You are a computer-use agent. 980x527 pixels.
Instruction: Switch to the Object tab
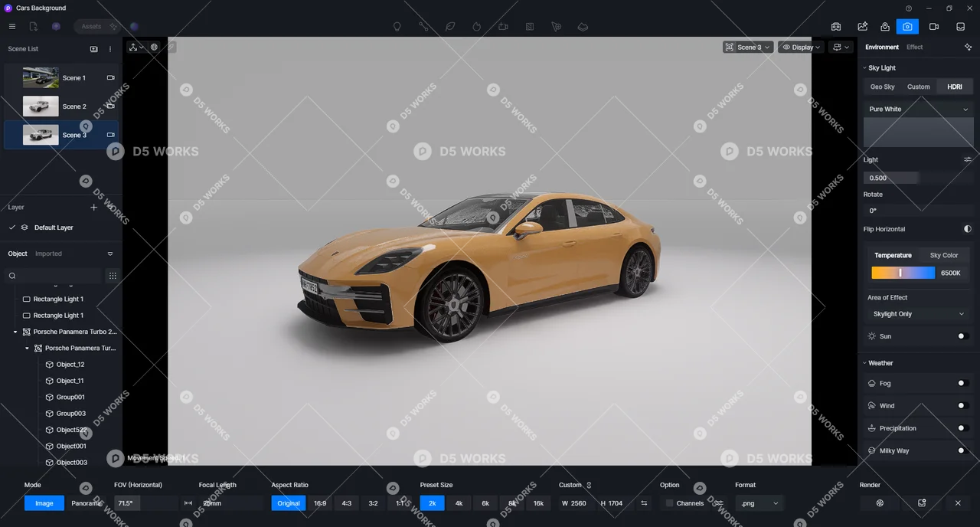tap(18, 254)
